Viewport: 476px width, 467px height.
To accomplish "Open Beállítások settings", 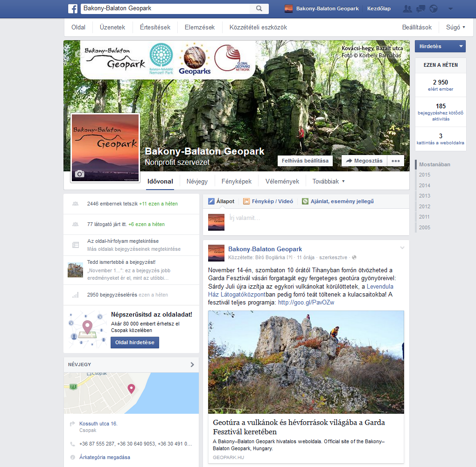I will coord(417,28).
